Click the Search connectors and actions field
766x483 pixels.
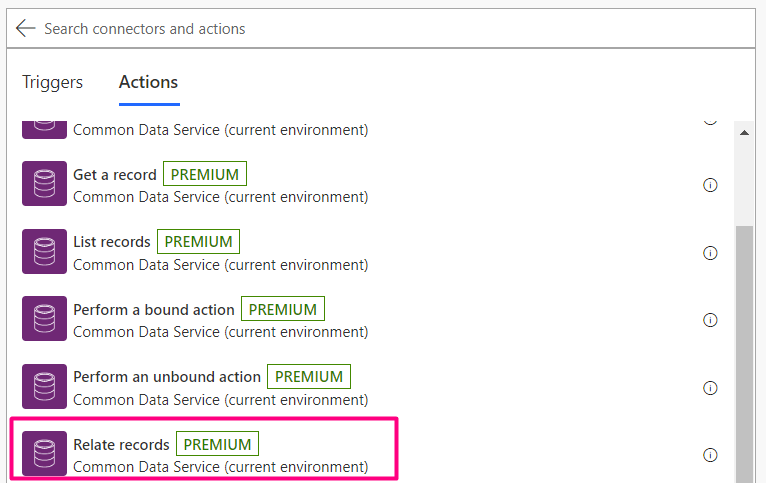point(380,29)
